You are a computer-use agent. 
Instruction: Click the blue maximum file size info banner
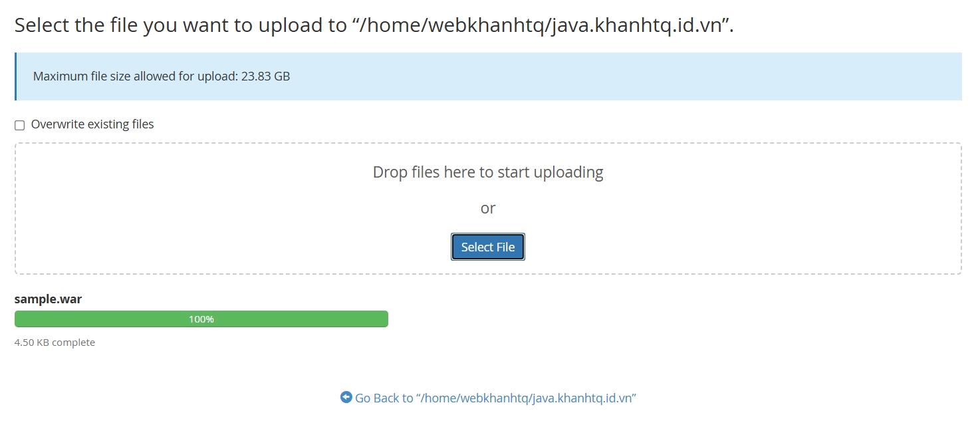pos(598,76)
